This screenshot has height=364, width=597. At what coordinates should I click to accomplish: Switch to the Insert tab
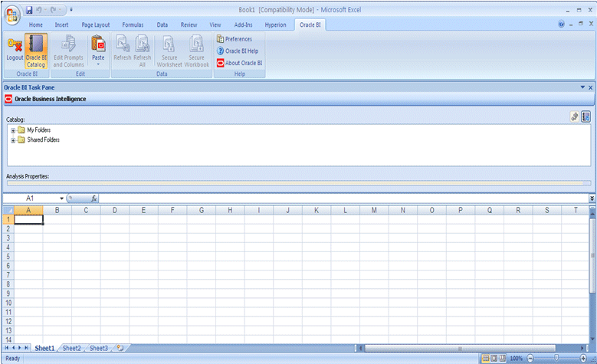(x=61, y=25)
